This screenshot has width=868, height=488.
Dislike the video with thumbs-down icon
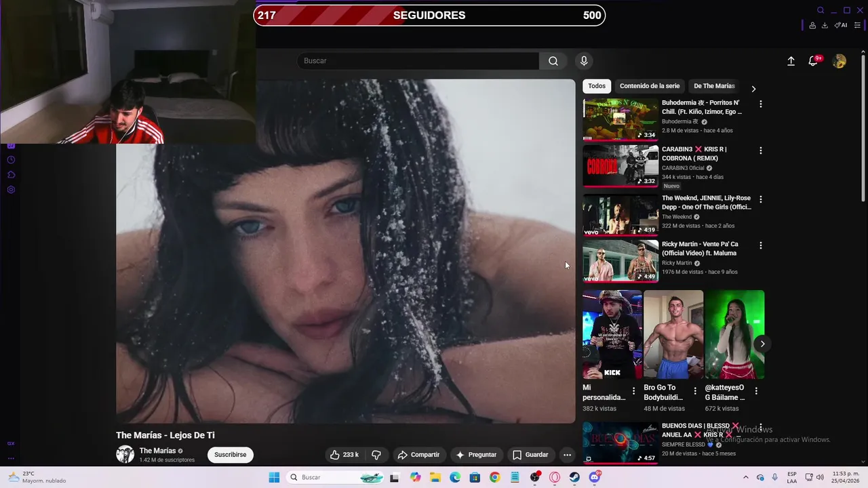pyautogui.click(x=376, y=455)
